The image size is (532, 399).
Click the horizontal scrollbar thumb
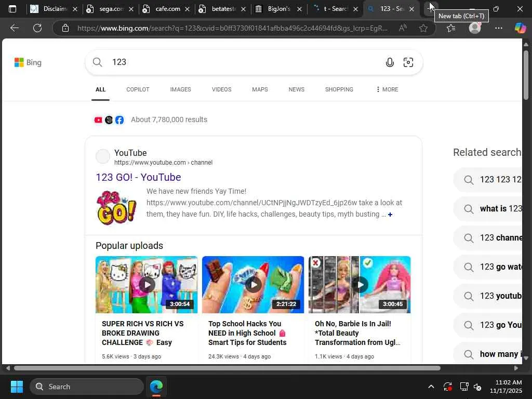tap(228, 368)
